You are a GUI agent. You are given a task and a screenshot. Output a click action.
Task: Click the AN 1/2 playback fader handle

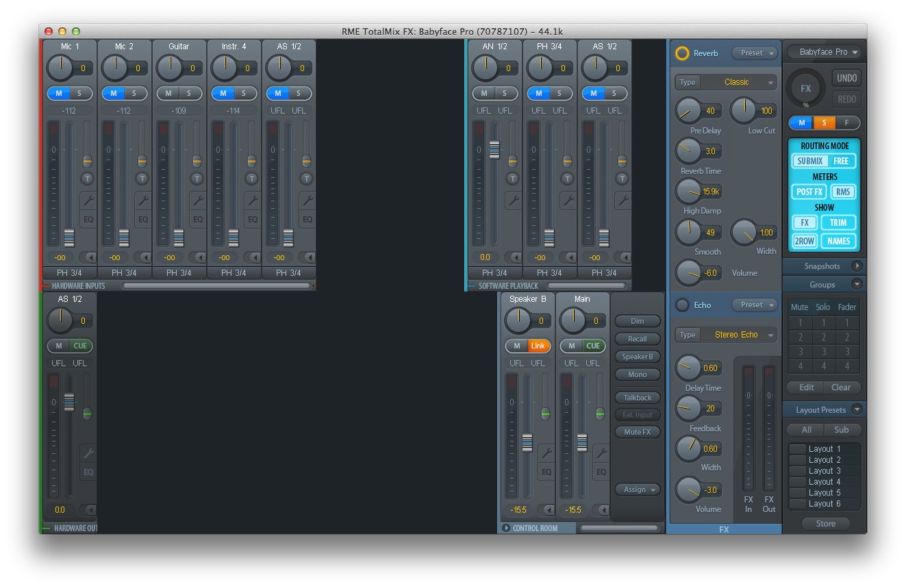tap(494, 149)
